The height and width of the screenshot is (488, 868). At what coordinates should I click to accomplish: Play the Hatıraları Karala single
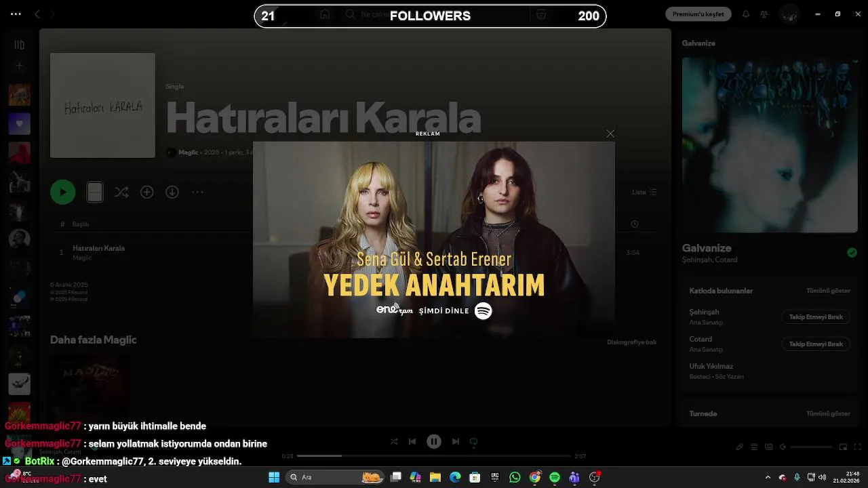[63, 192]
